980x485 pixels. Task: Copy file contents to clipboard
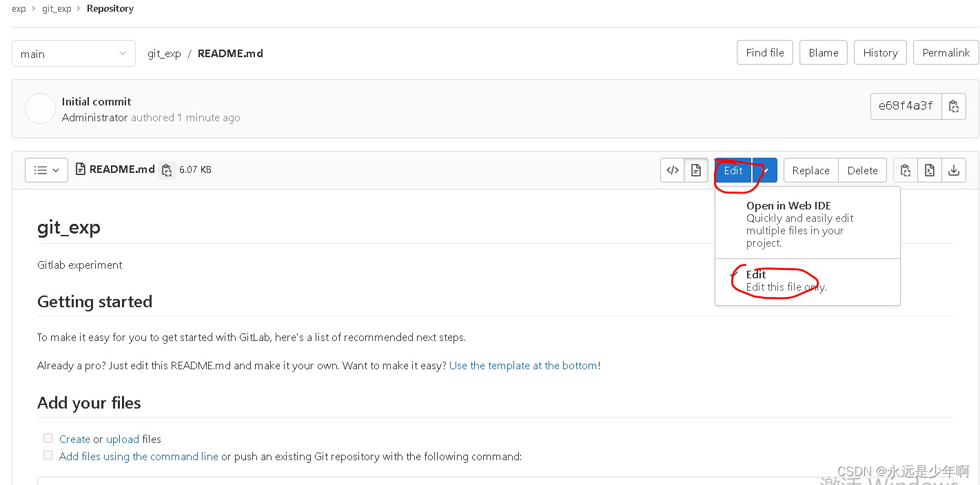click(906, 170)
